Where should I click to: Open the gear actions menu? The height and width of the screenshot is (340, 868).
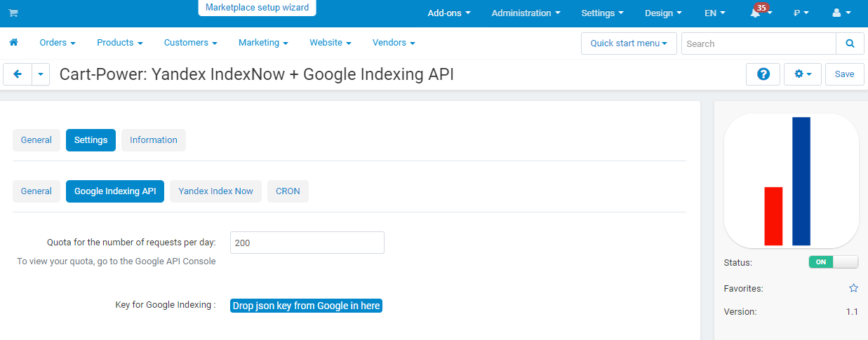point(802,74)
